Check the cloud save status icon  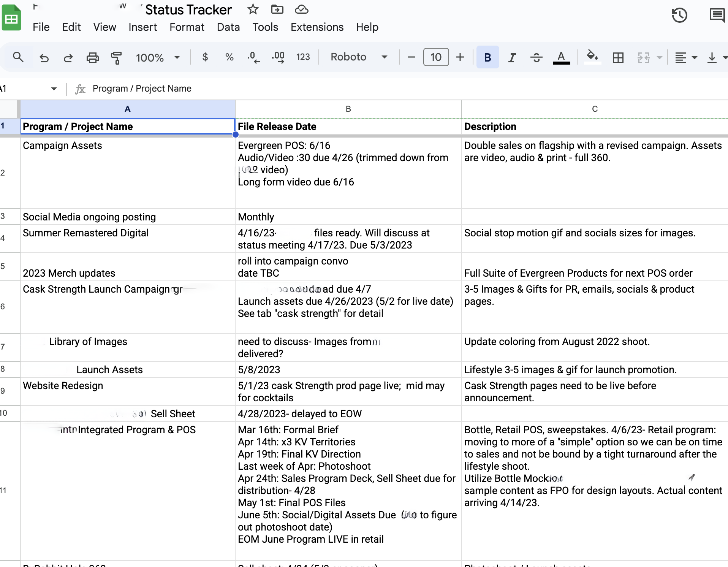(301, 9)
